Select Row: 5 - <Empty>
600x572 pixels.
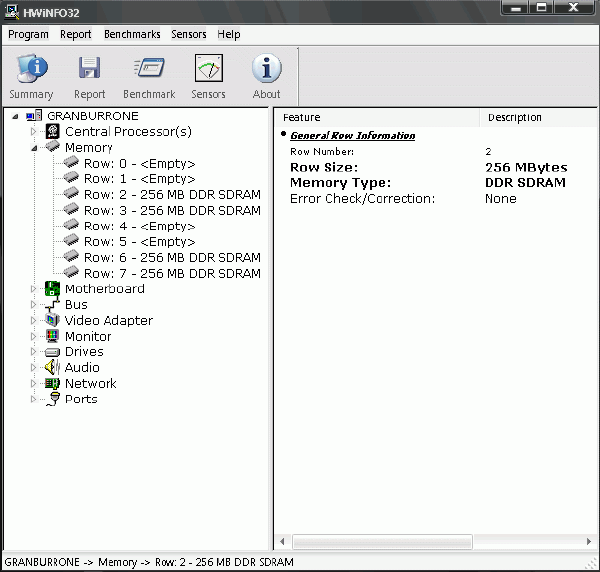point(139,242)
